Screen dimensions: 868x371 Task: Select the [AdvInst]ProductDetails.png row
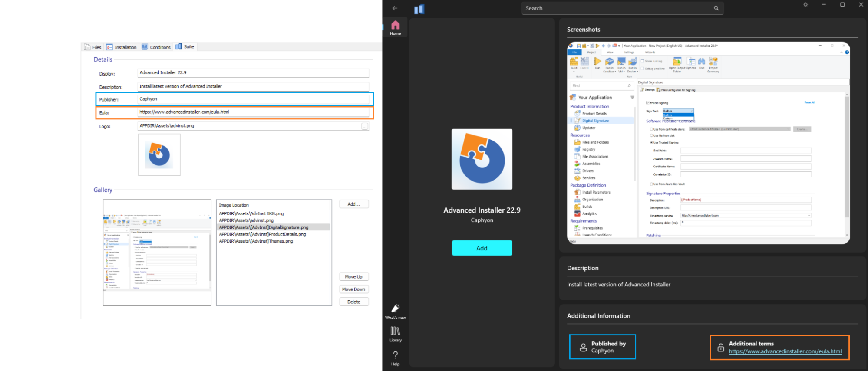click(273, 234)
